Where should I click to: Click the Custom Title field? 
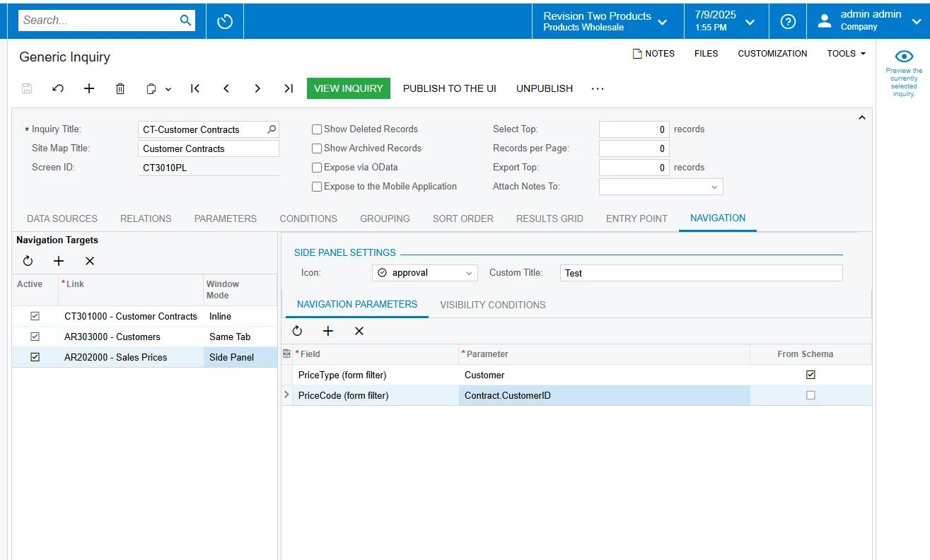[702, 273]
